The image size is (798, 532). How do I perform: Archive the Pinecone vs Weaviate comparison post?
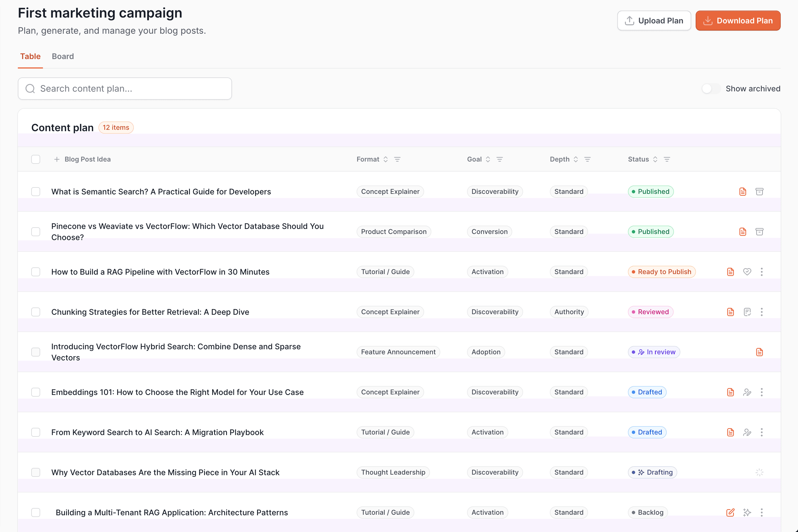pos(760,231)
